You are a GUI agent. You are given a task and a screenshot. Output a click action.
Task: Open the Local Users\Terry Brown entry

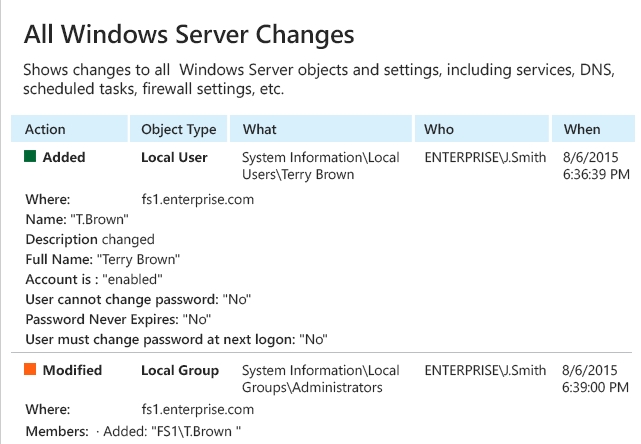tap(320, 166)
